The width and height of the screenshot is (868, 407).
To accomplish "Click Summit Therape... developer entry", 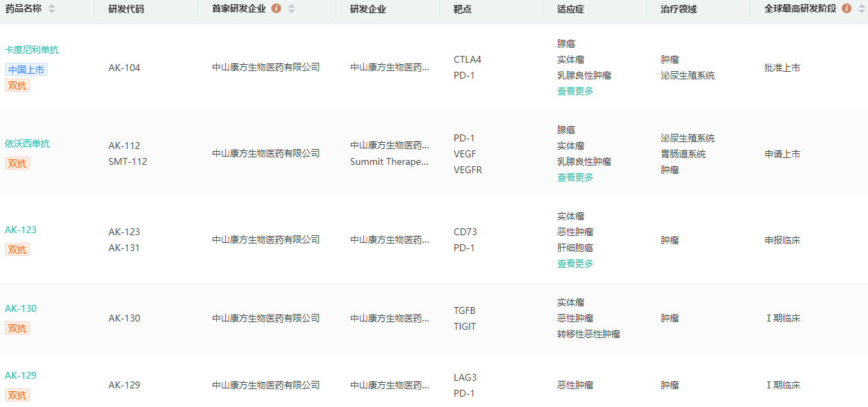I will click(x=389, y=161).
